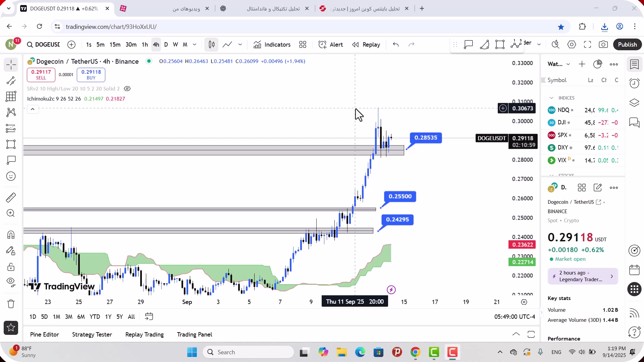
Task: Open the go to date calendar icon
Action: pyautogui.click(x=149, y=317)
